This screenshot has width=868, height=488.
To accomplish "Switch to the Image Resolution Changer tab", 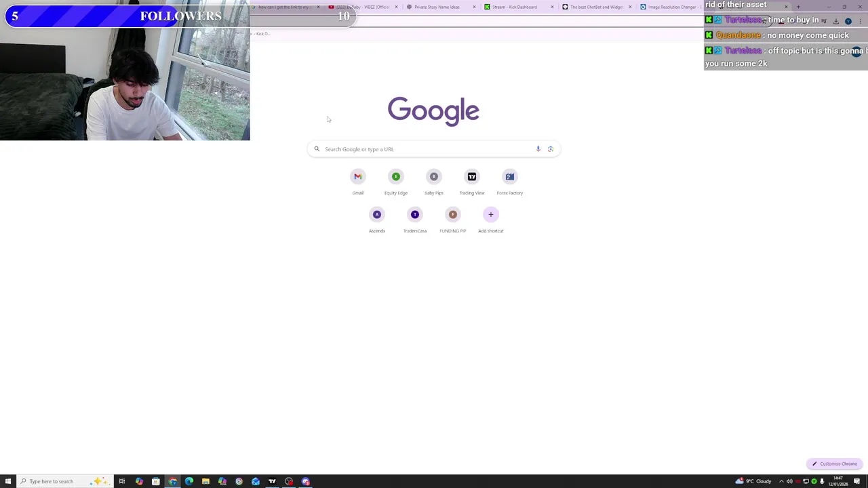I will [x=671, y=7].
